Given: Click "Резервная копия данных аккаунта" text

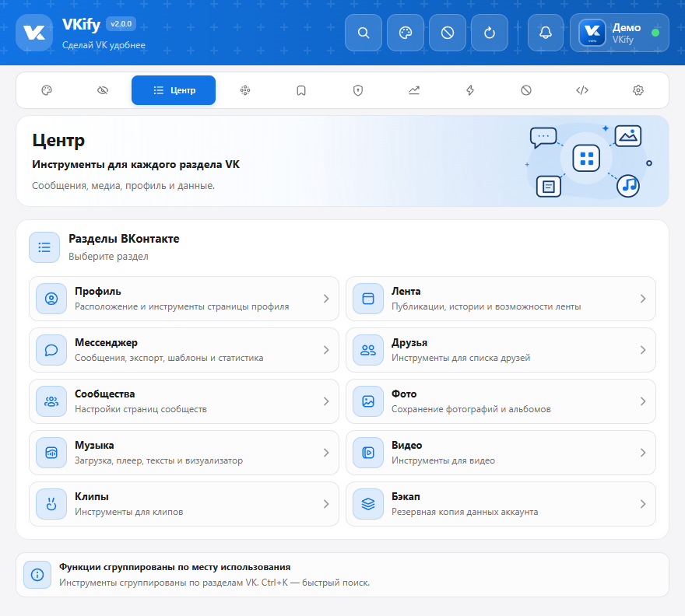Looking at the screenshot, I should 465,512.
